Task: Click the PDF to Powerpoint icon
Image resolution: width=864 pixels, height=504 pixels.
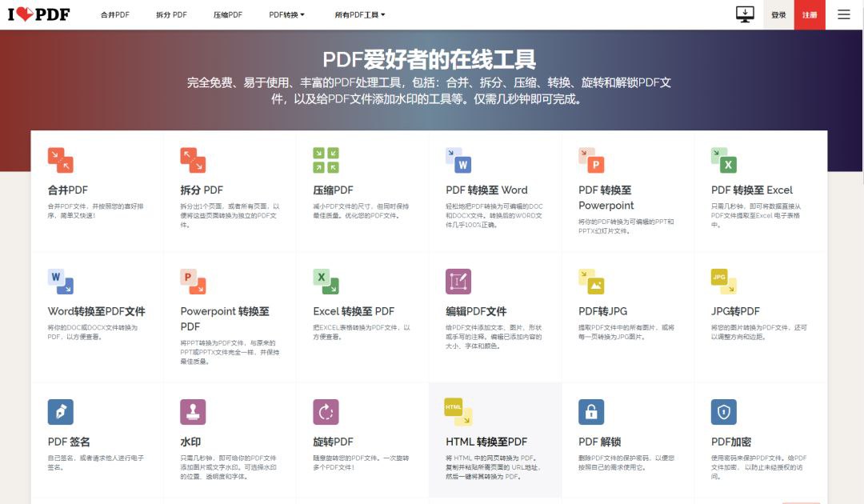Action: point(591,160)
